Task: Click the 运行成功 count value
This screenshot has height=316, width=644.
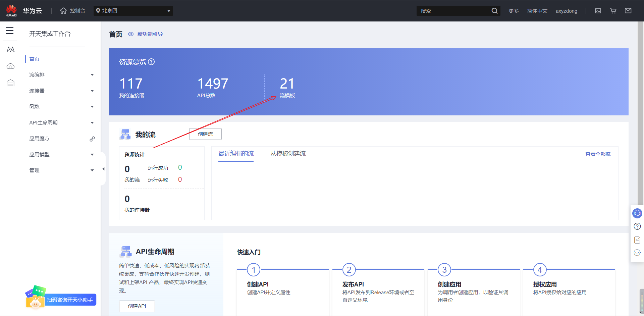Action: pyautogui.click(x=180, y=167)
